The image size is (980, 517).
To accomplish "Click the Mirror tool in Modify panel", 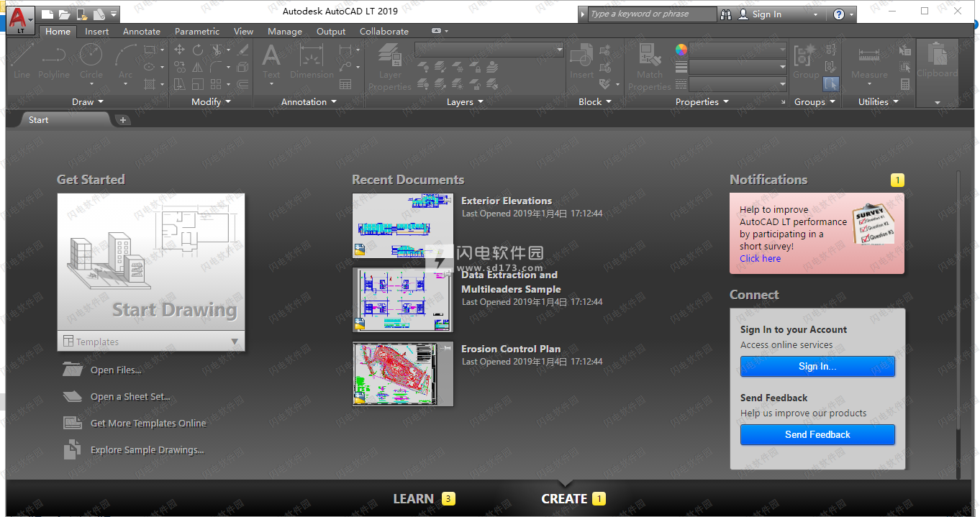I will pyautogui.click(x=198, y=67).
